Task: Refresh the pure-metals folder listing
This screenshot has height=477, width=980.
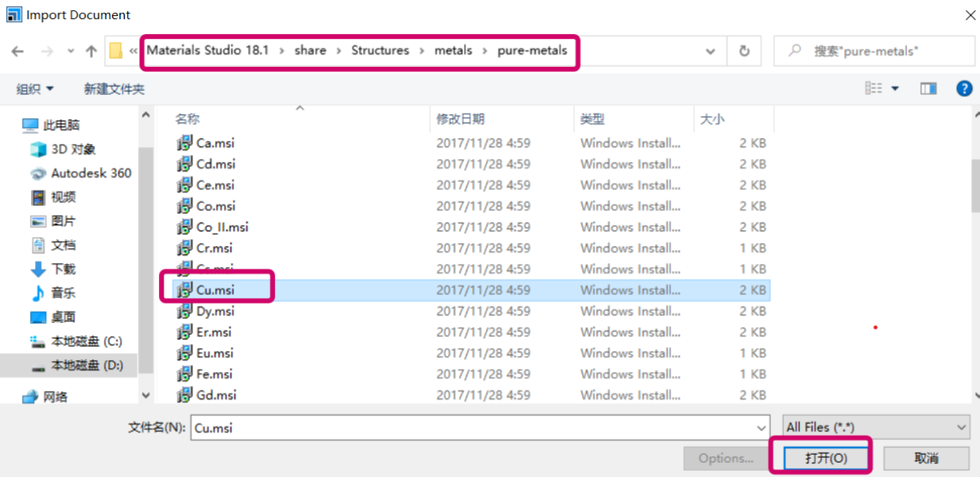Action: click(745, 50)
